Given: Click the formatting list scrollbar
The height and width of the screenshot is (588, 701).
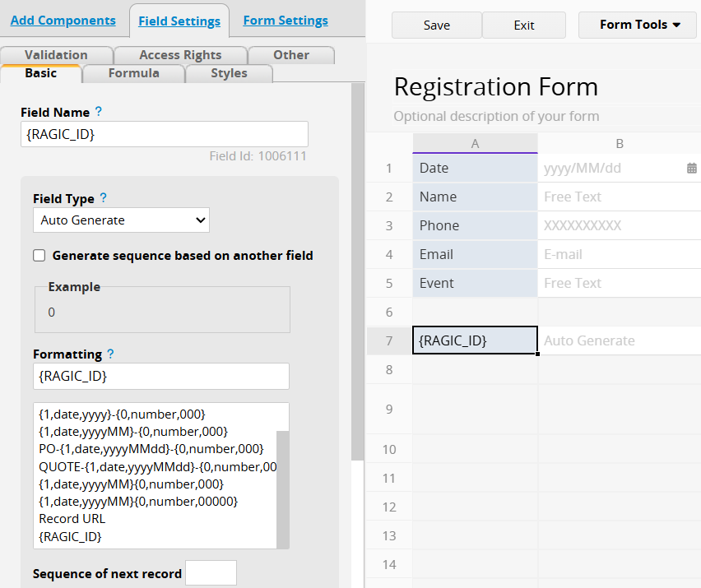Looking at the screenshot, I should click(282, 489).
